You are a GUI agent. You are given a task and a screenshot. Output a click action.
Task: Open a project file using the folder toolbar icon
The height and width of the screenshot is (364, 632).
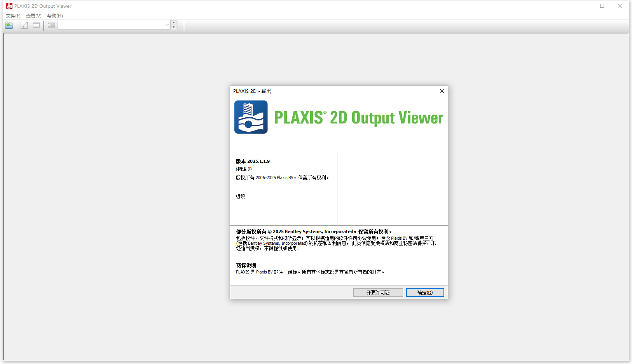tap(9, 25)
